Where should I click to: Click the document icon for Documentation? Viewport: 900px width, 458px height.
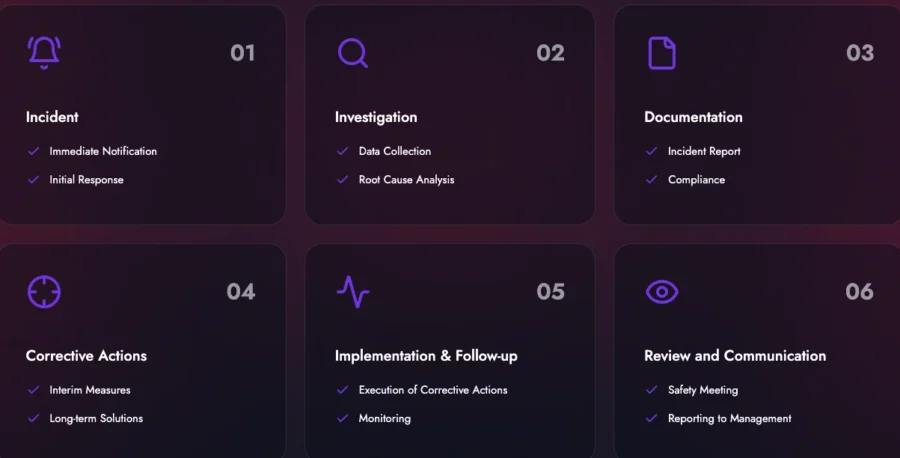pyautogui.click(x=662, y=53)
